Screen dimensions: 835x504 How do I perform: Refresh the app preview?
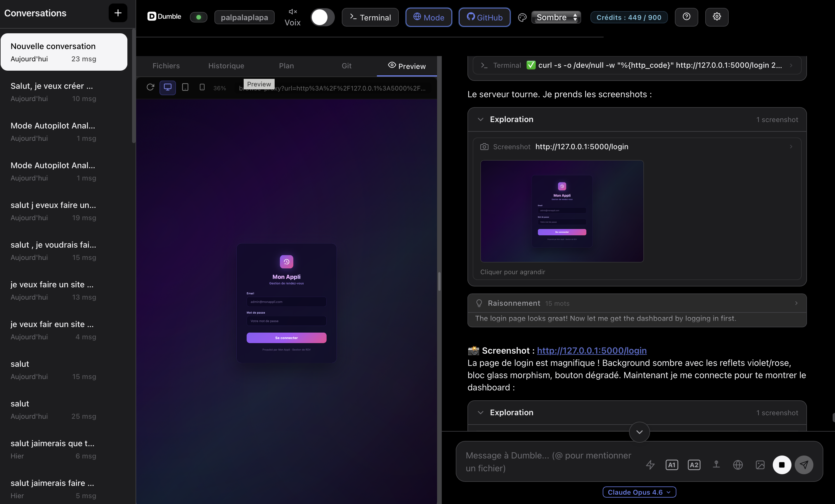click(150, 87)
